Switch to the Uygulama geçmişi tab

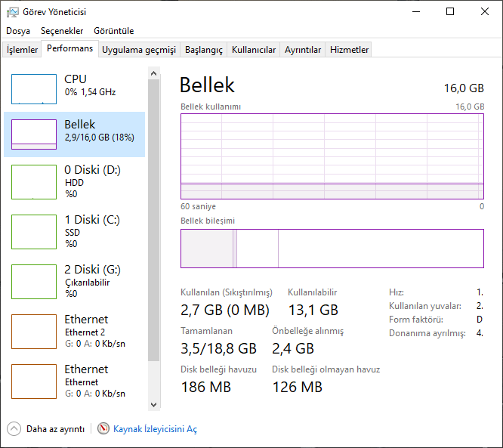139,50
